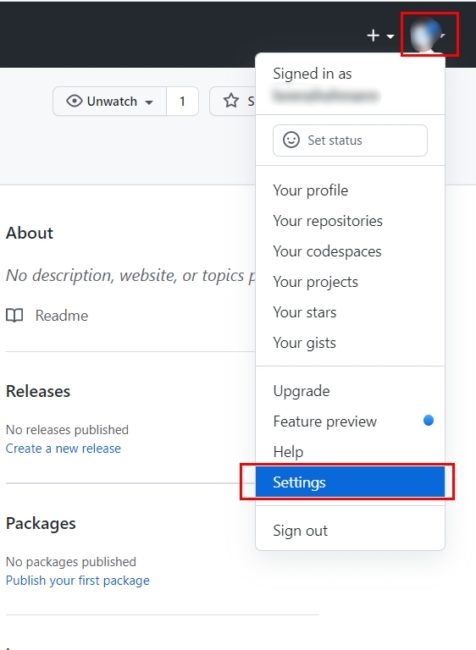Screen dimensions: 476x650
Task: Click the user avatar in header
Action: pyautogui.click(x=425, y=35)
